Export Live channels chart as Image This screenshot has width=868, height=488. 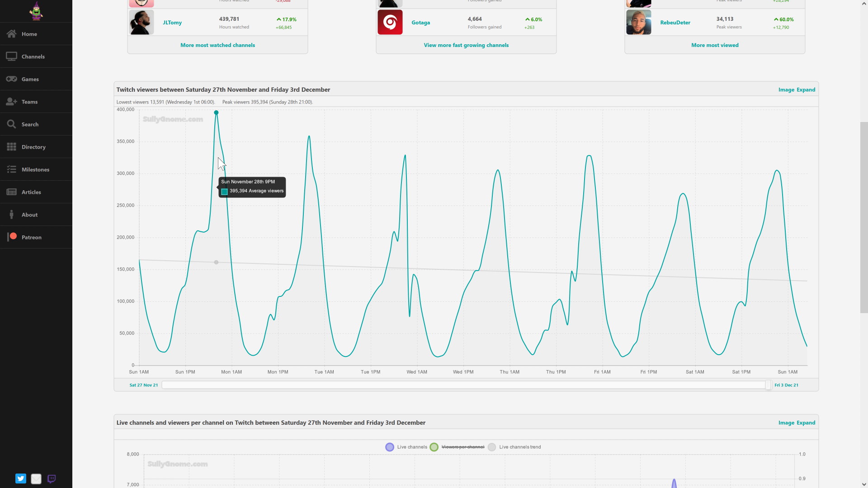(x=786, y=422)
